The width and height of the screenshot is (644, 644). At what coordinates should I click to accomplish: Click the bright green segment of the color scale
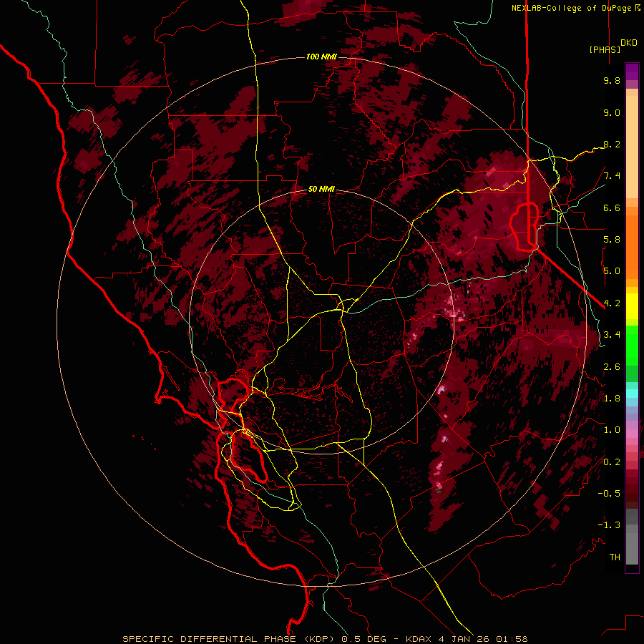[x=632, y=345]
